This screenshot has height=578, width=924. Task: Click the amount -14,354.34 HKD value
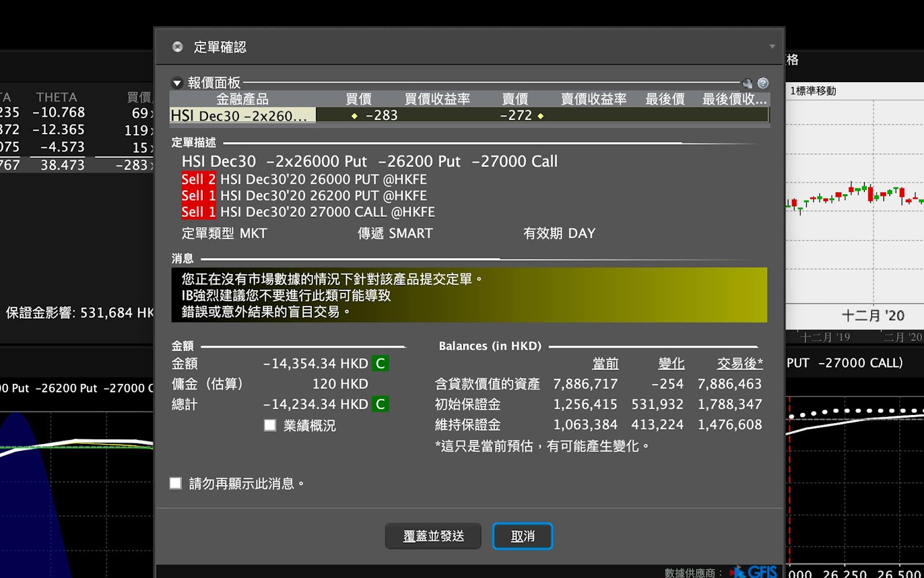point(315,364)
